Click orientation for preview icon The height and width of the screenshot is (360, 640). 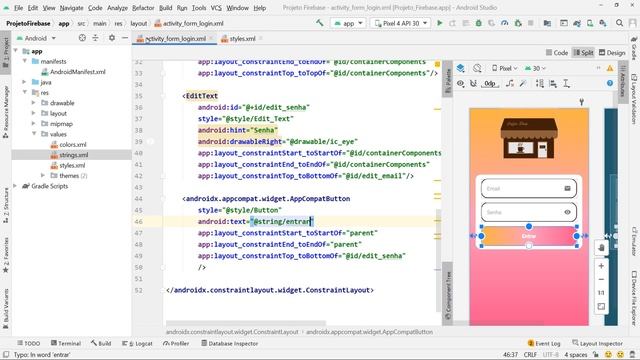[477, 68]
